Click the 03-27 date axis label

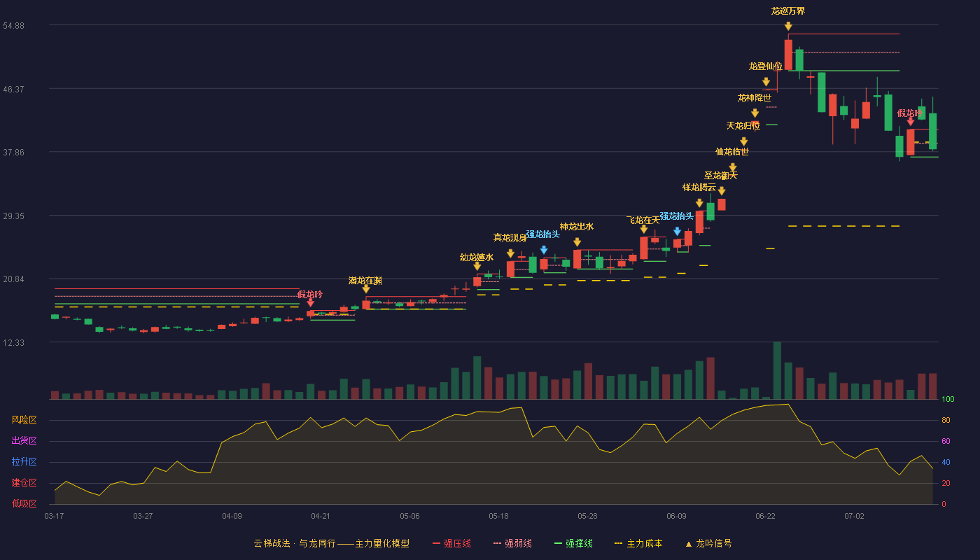(143, 516)
